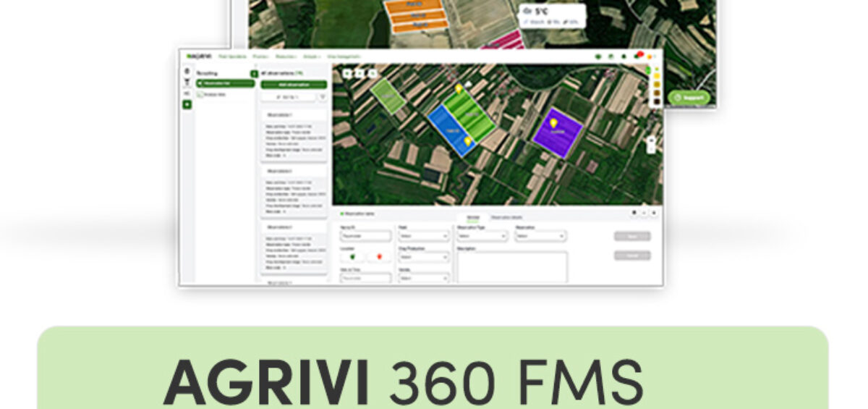Click the green Add observation button
This screenshot has width=868, height=409.
294,85
